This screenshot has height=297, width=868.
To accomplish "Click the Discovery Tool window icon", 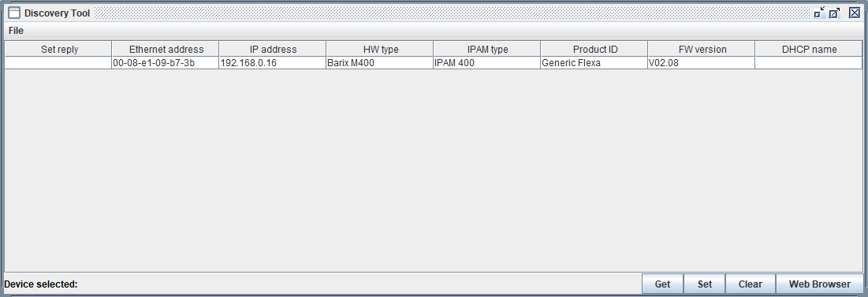I will point(14,13).
